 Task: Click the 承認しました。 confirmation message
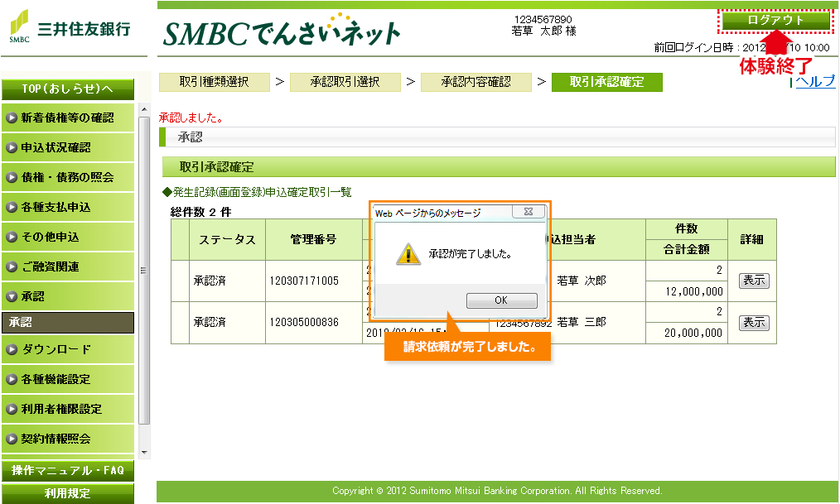point(191,118)
